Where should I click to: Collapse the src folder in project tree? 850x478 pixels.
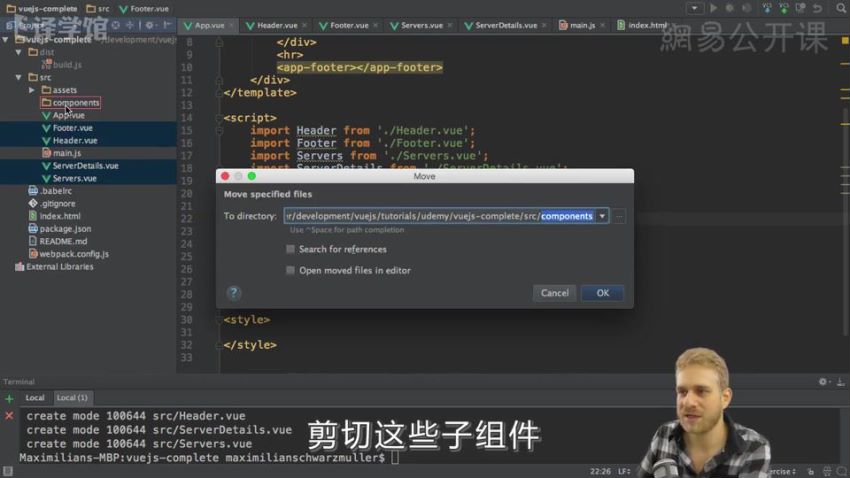pos(19,77)
